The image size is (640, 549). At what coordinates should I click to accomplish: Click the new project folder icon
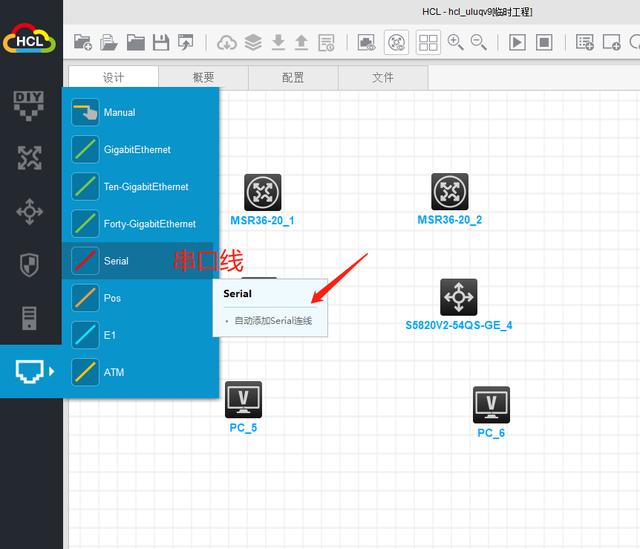tap(83, 42)
